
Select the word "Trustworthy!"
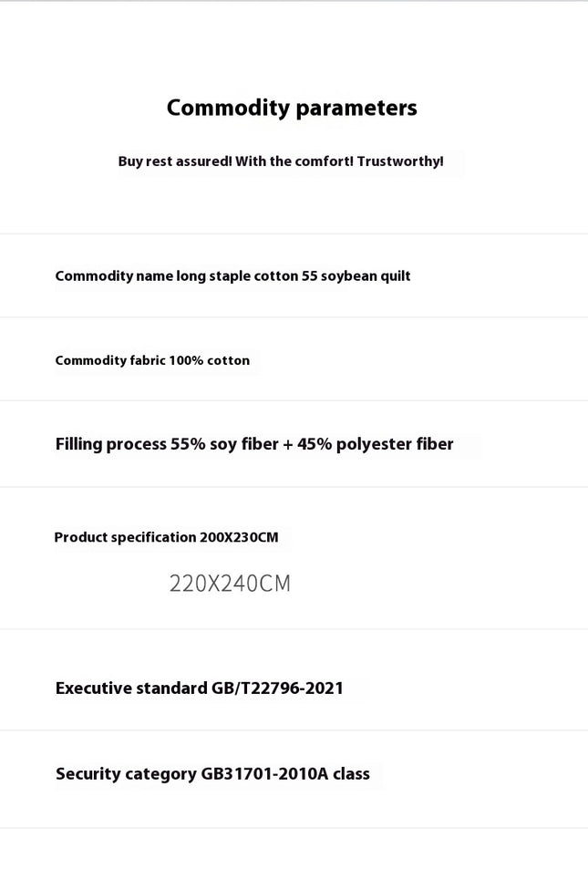click(400, 161)
